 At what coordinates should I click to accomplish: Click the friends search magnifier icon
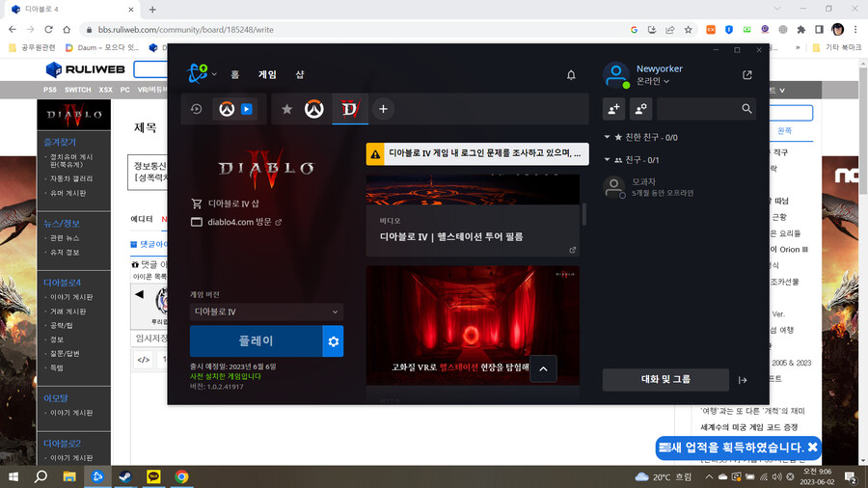[x=746, y=109]
